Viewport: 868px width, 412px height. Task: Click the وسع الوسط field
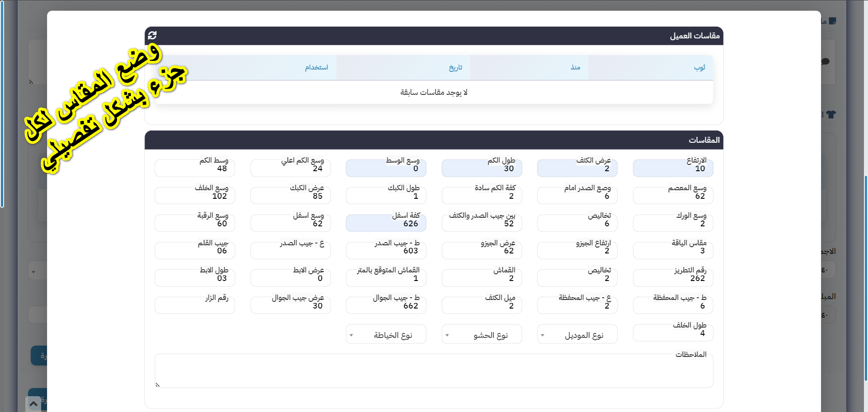(x=386, y=168)
